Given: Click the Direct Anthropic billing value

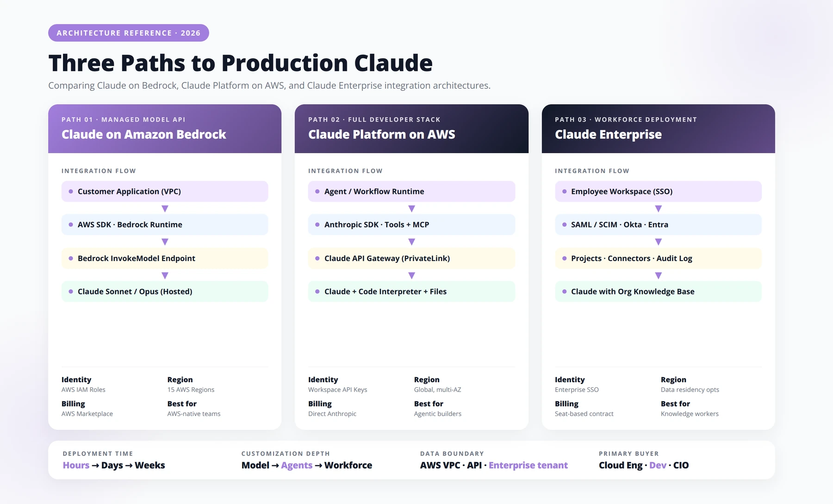Looking at the screenshot, I should [x=332, y=414].
